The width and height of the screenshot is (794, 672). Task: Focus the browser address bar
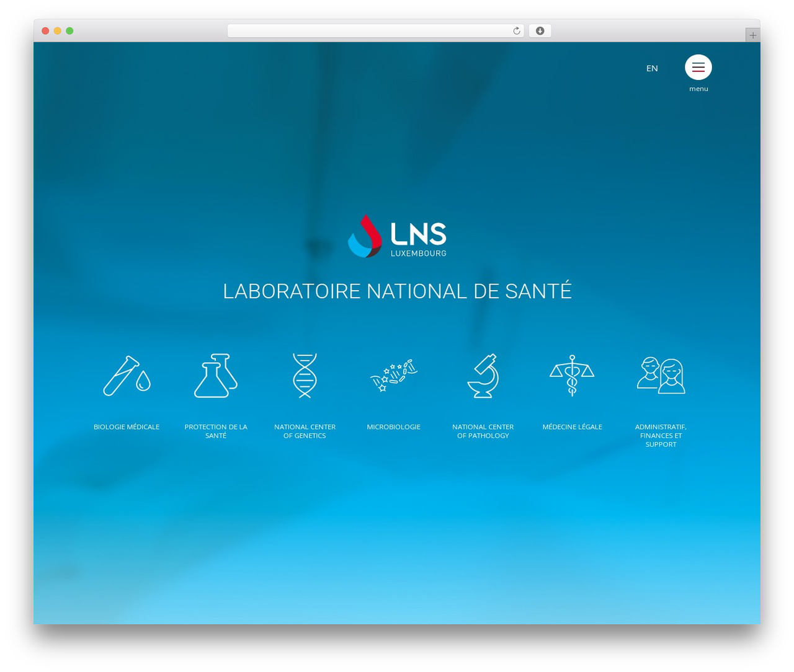tap(375, 31)
